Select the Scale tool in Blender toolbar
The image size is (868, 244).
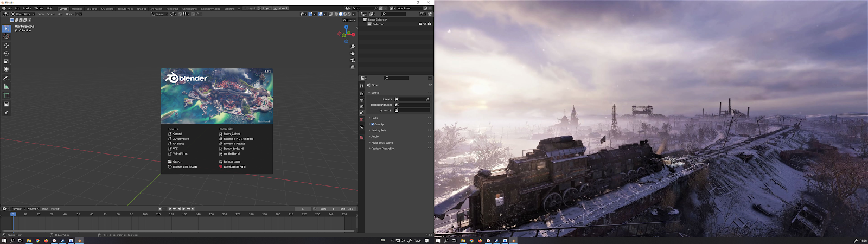click(7, 61)
